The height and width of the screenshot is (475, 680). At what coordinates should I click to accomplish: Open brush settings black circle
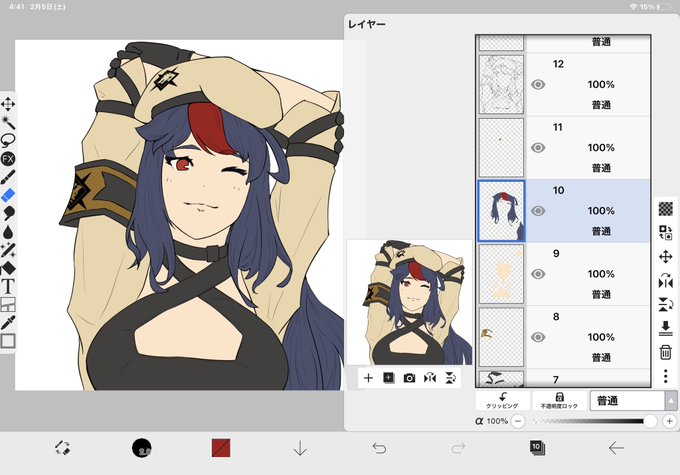click(142, 448)
